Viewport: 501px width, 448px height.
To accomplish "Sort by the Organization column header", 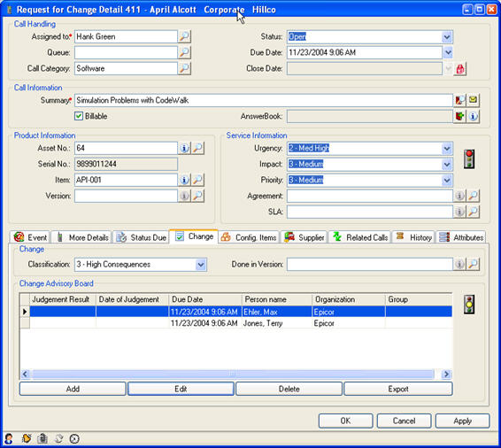I will click(x=349, y=299).
